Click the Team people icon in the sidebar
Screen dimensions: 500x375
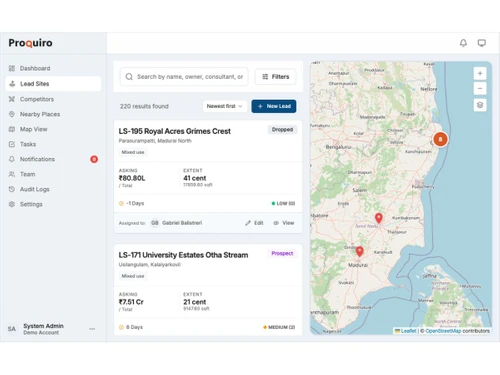[x=12, y=174]
